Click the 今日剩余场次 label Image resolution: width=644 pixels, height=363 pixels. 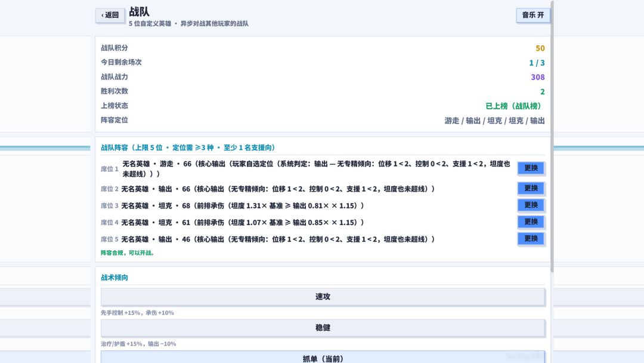[121, 62]
